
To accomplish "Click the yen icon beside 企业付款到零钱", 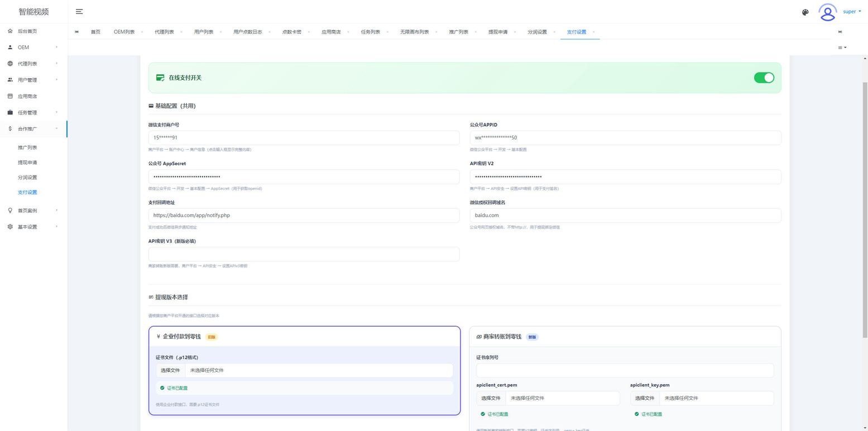I will click(x=159, y=337).
